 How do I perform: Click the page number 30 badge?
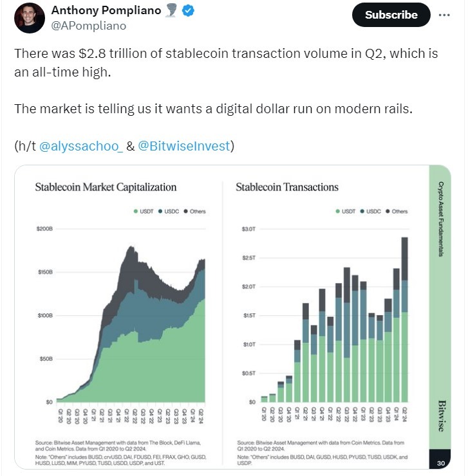[440, 462]
